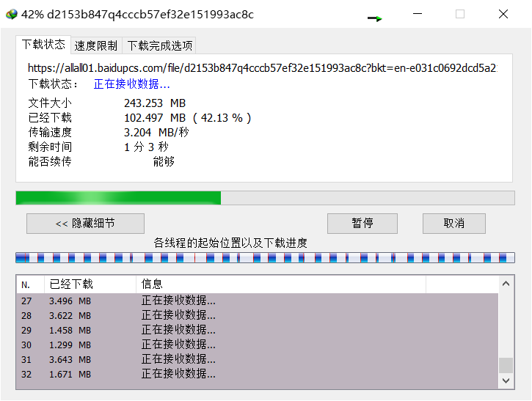The height and width of the screenshot is (401, 532).
Task: Click the segmented thread progress bar
Action: pyautogui.click(x=265, y=257)
